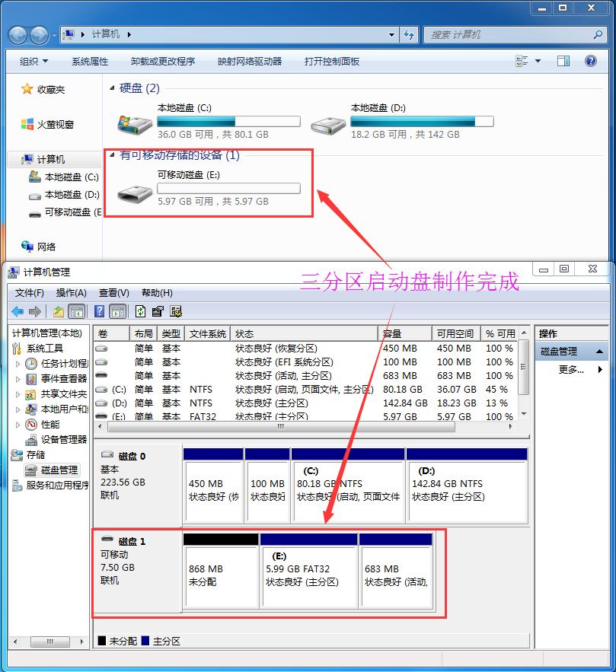Click the Help question-mark icon in Computer Management toolbar
The height and width of the screenshot is (672, 616).
pyautogui.click(x=99, y=311)
